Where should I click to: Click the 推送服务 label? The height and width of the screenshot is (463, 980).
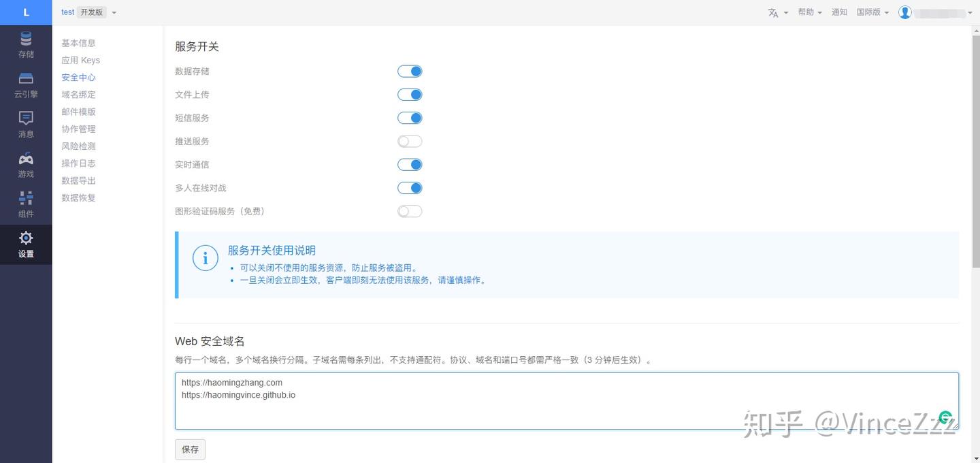click(192, 142)
